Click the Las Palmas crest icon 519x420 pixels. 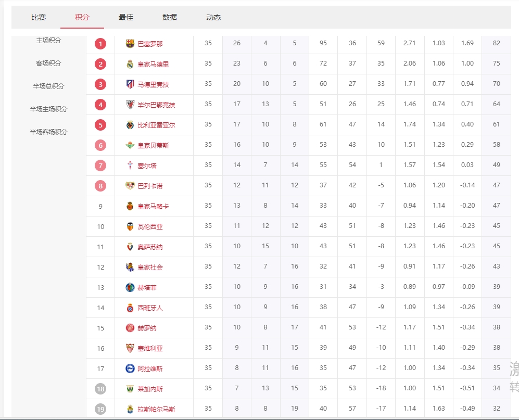pos(130,409)
